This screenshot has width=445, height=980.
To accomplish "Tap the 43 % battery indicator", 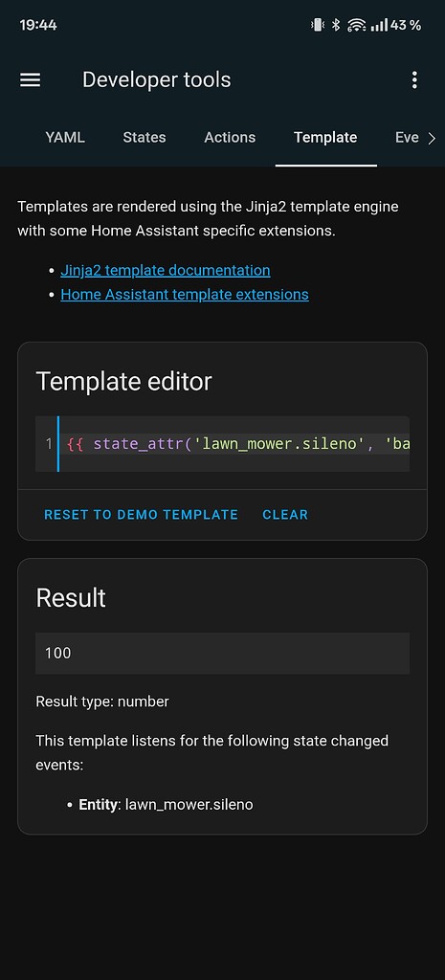I will (x=406, y=25).
